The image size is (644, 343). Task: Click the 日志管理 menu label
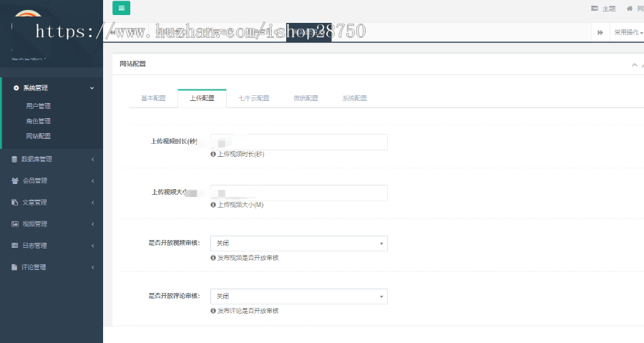(x=34, y=246)
